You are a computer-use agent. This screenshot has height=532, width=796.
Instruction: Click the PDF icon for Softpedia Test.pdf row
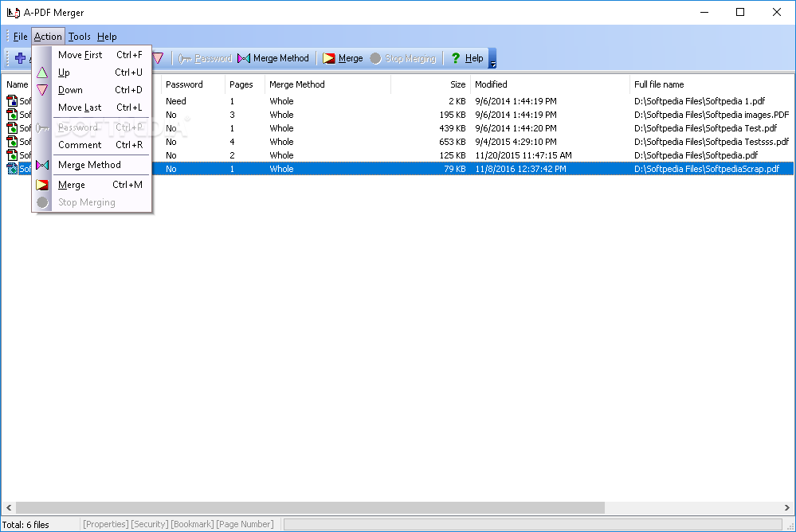tap(12, 128)
